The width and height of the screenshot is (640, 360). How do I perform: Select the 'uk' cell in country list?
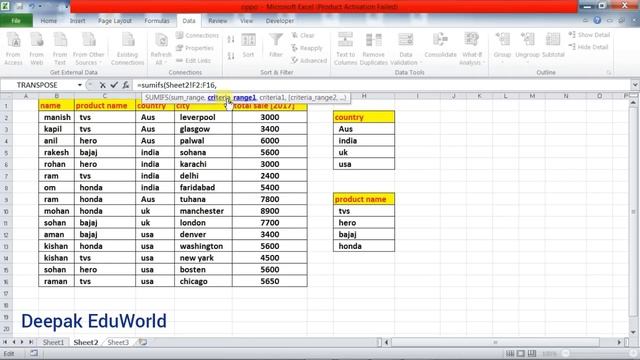click(x=364, y=152)
